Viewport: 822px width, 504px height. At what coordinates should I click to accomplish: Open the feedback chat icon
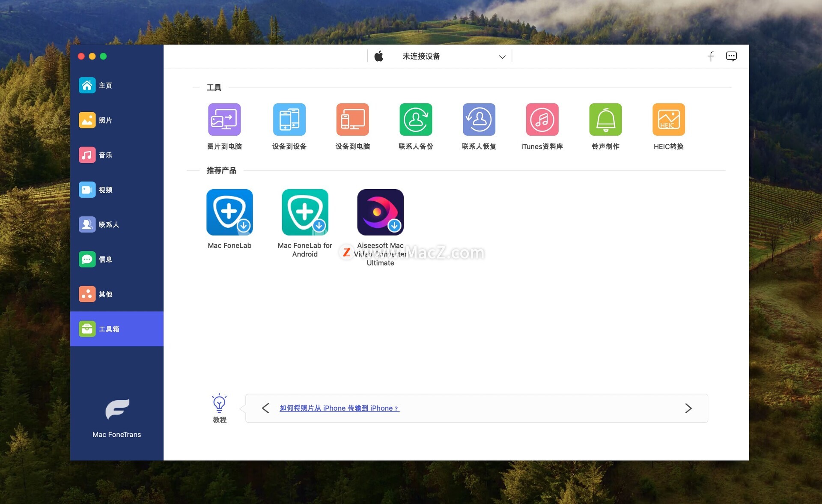point(732,56)
